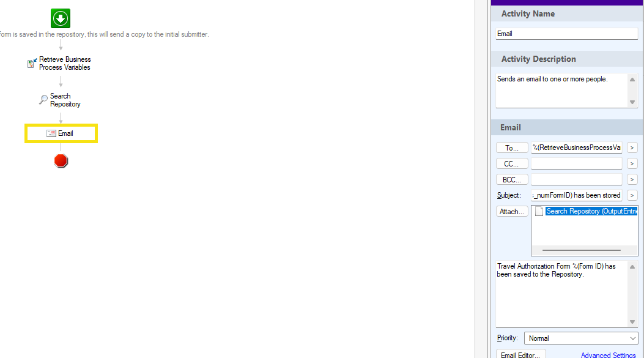Select the Retrieve Business Process Variables activity icon
The height and width of the screenshot is (358, 644).
click(x=32, y=63)
